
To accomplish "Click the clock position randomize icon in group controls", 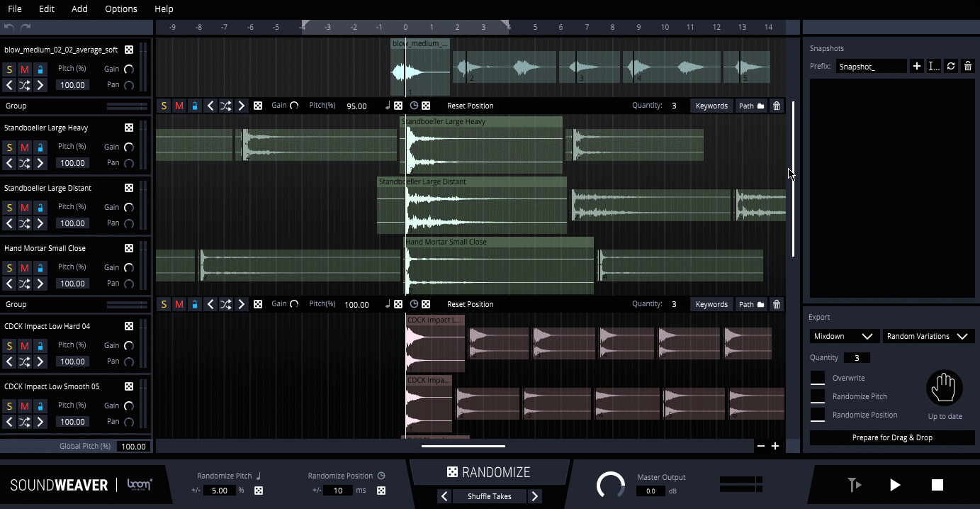I will click(415, 105).
